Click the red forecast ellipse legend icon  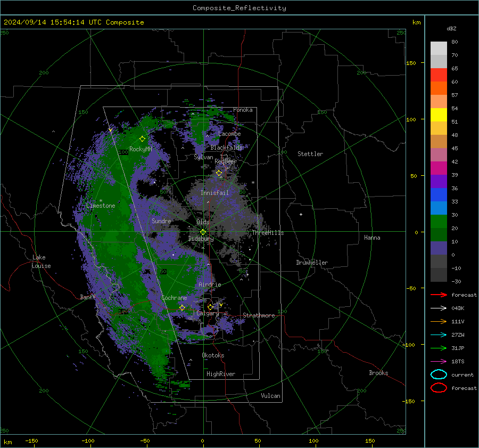[439, 388]
